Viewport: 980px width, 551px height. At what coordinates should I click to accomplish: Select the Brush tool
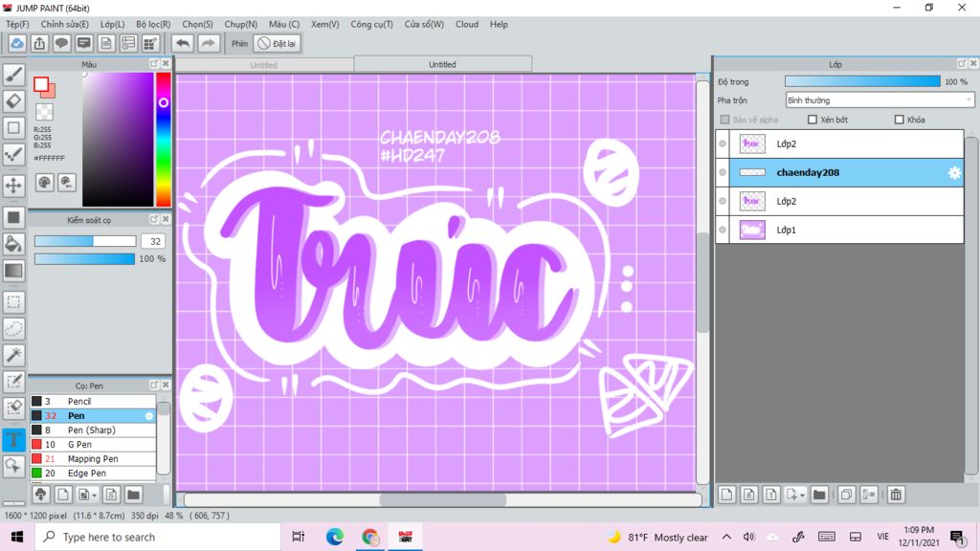click(13, 75)
